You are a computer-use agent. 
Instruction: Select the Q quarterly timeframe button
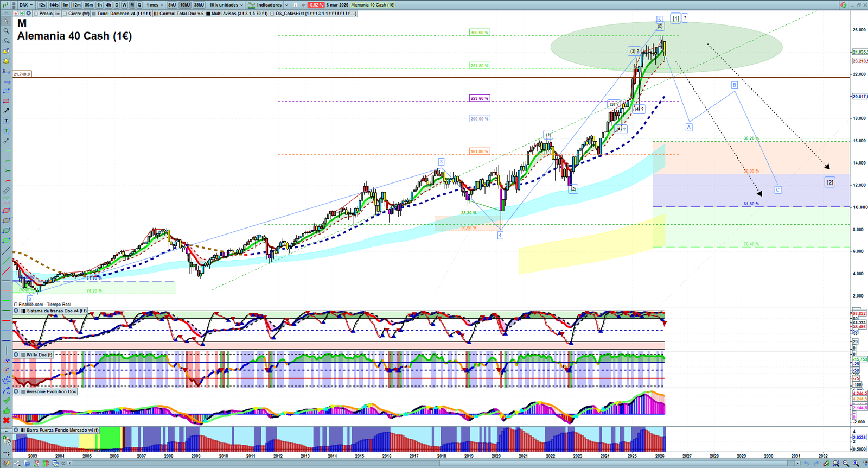tap(139, 5)
